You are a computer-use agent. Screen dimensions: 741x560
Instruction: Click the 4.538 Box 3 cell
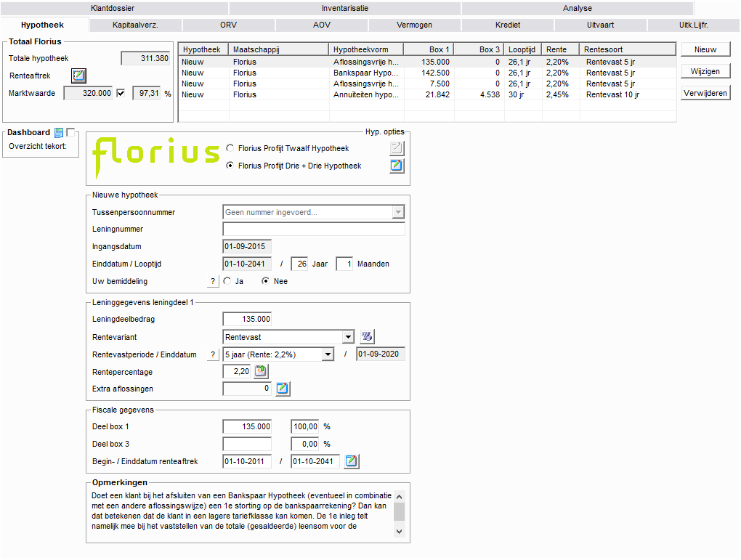click(479, 94)
